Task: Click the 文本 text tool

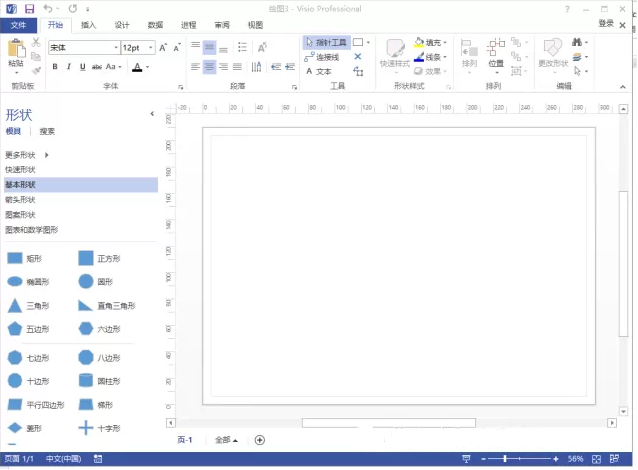Action: click(322, 71)
